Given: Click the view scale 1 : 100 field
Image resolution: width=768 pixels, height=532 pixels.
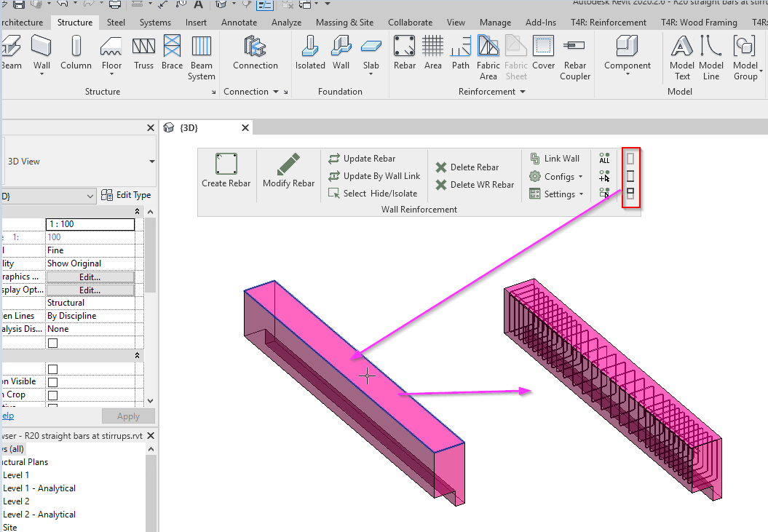Looking at the screenshot, I should tap(90, 224).
